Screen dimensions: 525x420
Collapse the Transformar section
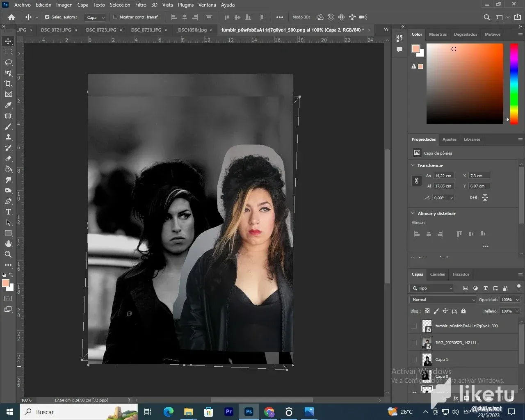point(413,165)
